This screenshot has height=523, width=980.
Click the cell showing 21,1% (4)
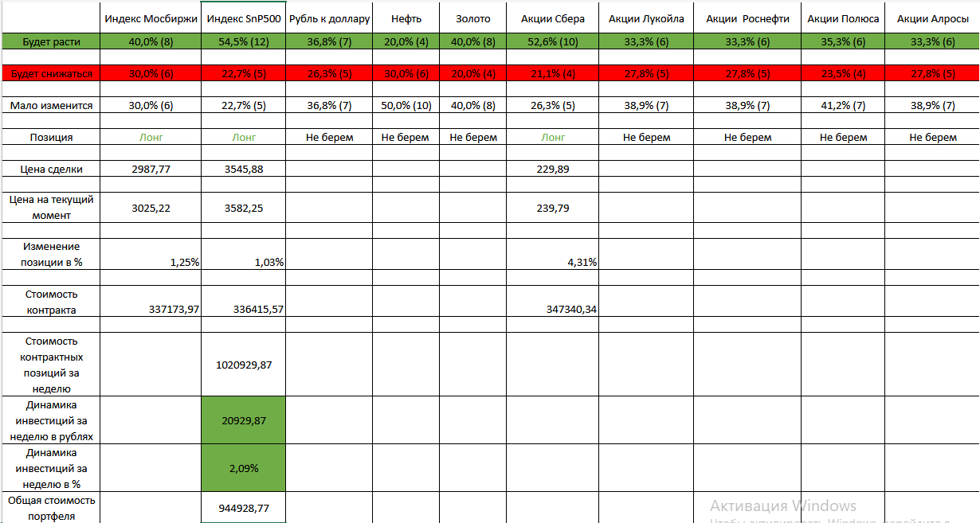pos(552,73)
